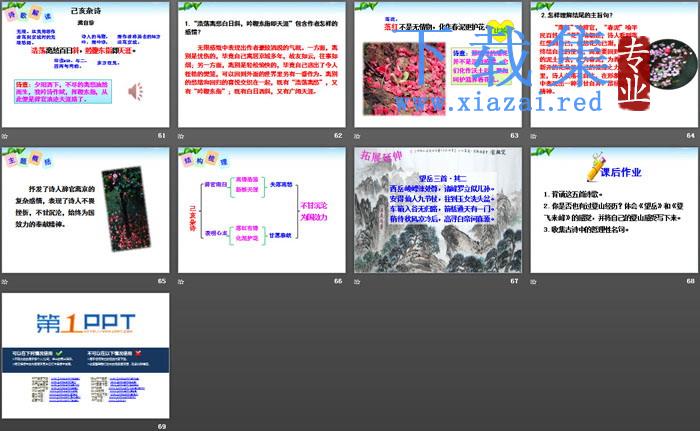Click animation star icon under slide 62
This screenshot has width=700, height=431.
click(181, 136)
